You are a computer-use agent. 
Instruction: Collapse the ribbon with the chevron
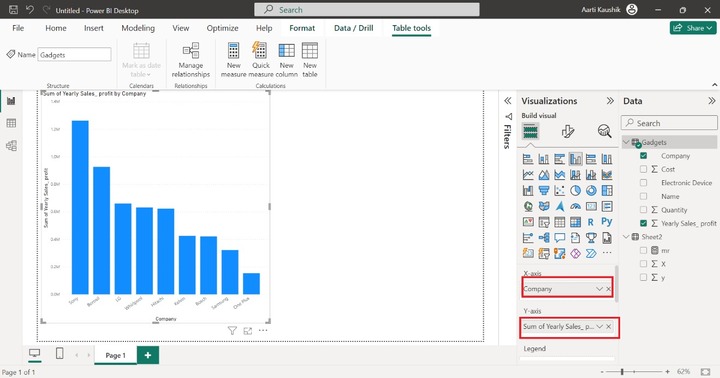click(x=714, y=85)
